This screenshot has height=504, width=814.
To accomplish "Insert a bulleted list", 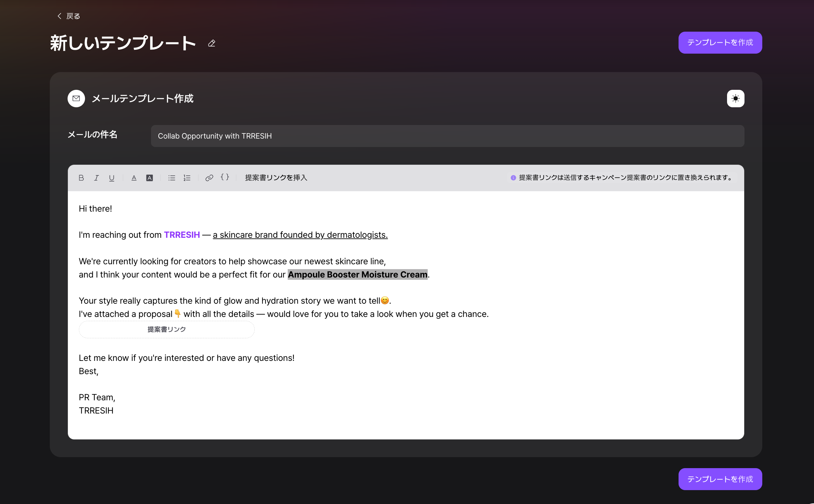I will click(172, 178).
